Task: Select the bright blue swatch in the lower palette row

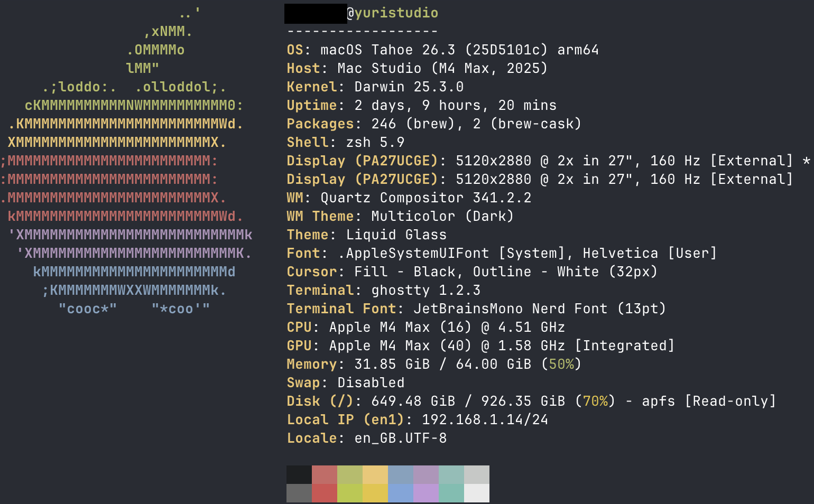Action: pos(401,493)
